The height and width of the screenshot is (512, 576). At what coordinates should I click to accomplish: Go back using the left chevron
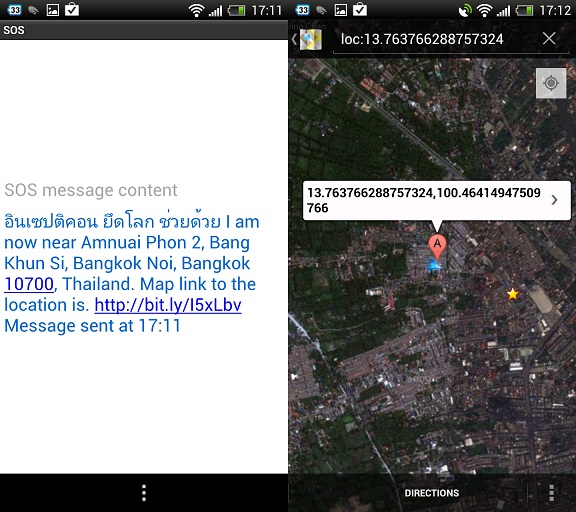(x=294, y=39)
